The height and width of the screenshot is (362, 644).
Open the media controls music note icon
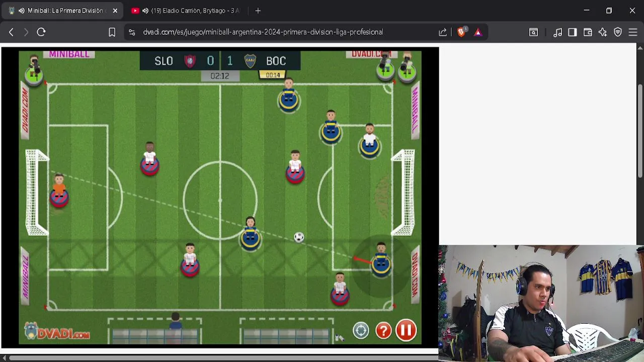(557, 32)
